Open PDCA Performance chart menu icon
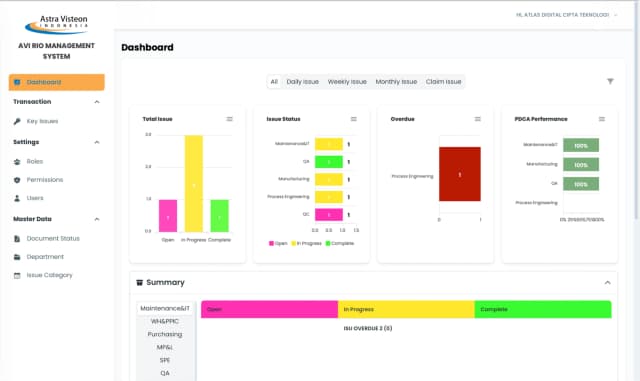Viewport: 640px width, 381px height. [x=602, y=119]
